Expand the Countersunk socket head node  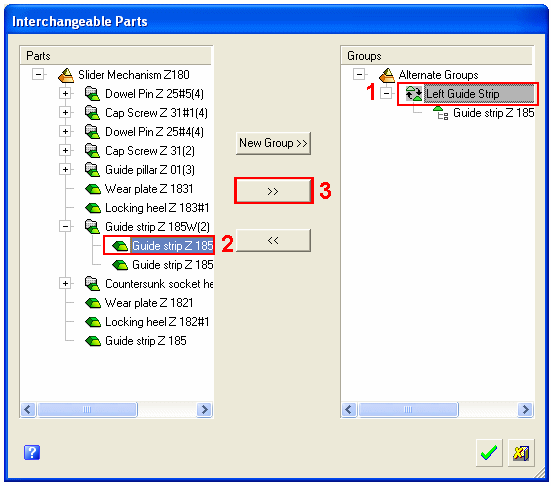(x=65, y=284)
